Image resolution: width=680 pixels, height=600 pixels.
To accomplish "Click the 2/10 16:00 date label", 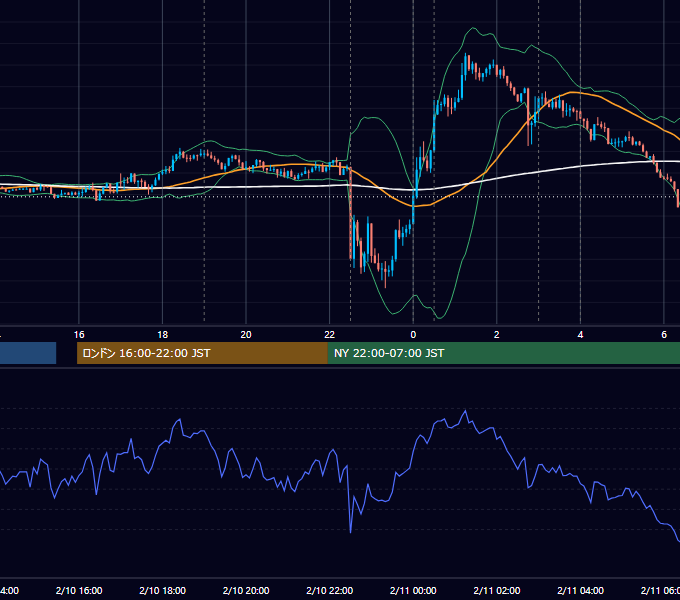I will (x=79, y=590).
